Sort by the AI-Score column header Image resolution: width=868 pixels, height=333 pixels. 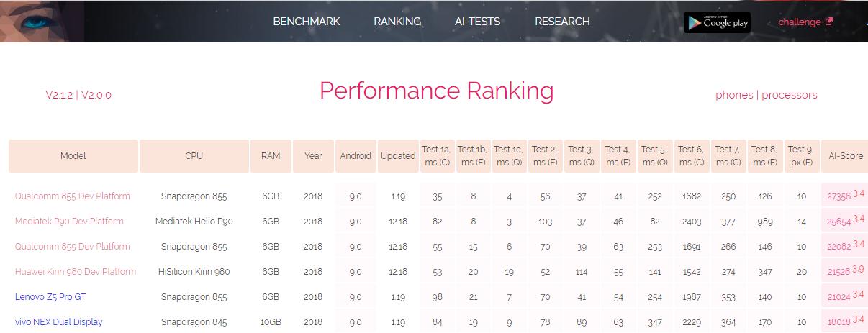pos(846,156)
